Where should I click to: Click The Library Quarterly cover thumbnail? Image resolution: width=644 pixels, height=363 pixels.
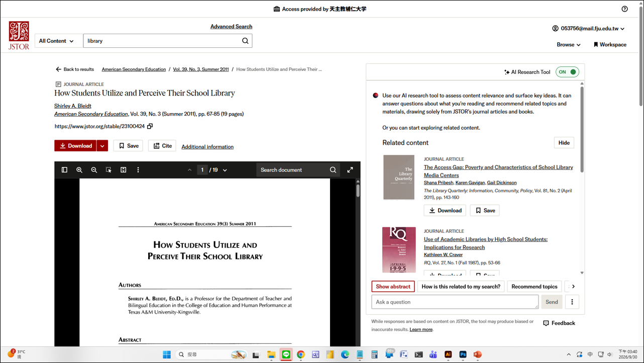pyautogui.click(x=399, y=177)
